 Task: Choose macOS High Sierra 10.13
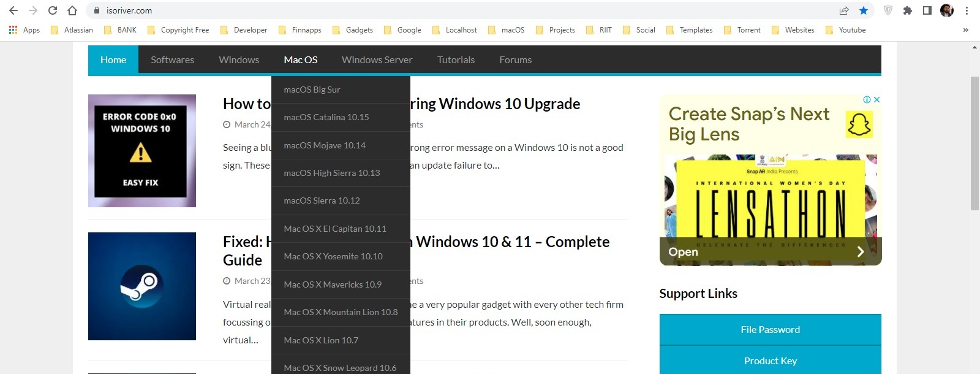click(x=341, y=173)
